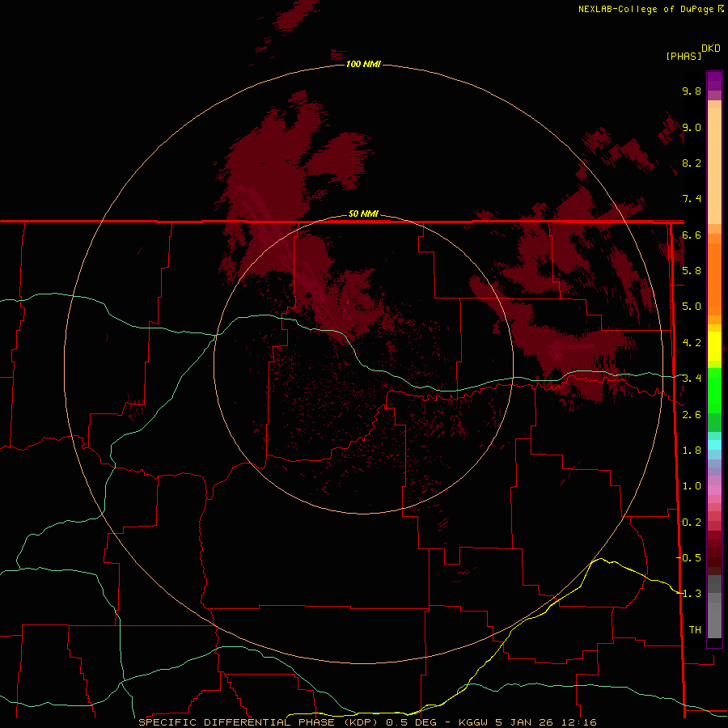This screenshot has width=728, height=728.
Task: Pick the orange segment of color bar
Action: [x=714, y=278]
